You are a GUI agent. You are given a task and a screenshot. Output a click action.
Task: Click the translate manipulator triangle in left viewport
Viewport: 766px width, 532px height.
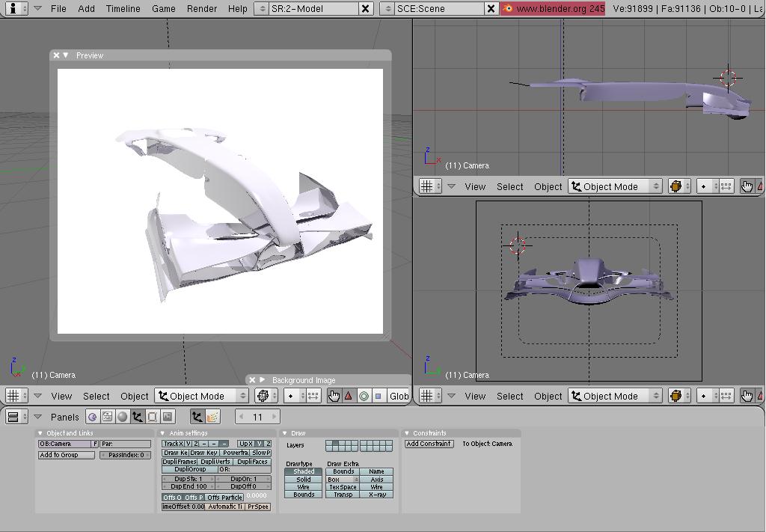tap(349, 396)
